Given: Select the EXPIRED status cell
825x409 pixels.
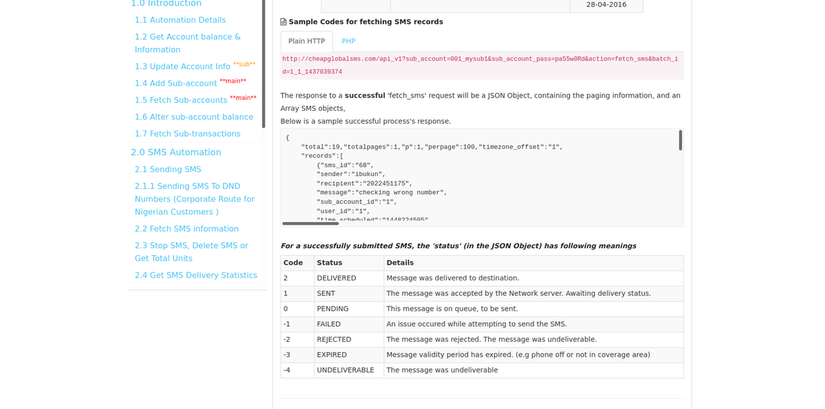Looking at the screenshot, I should click(349, 355).
